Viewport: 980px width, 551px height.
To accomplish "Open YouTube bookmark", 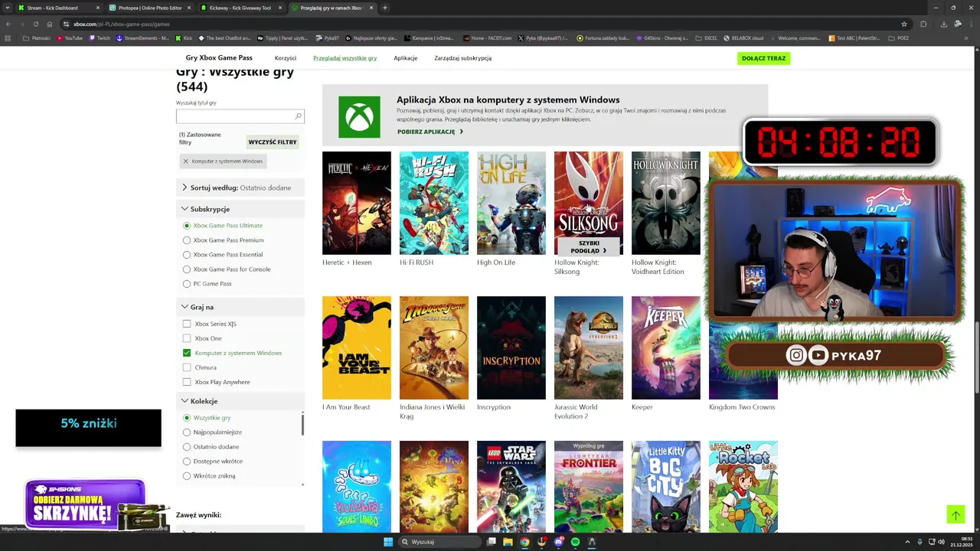I will [70, 37].
